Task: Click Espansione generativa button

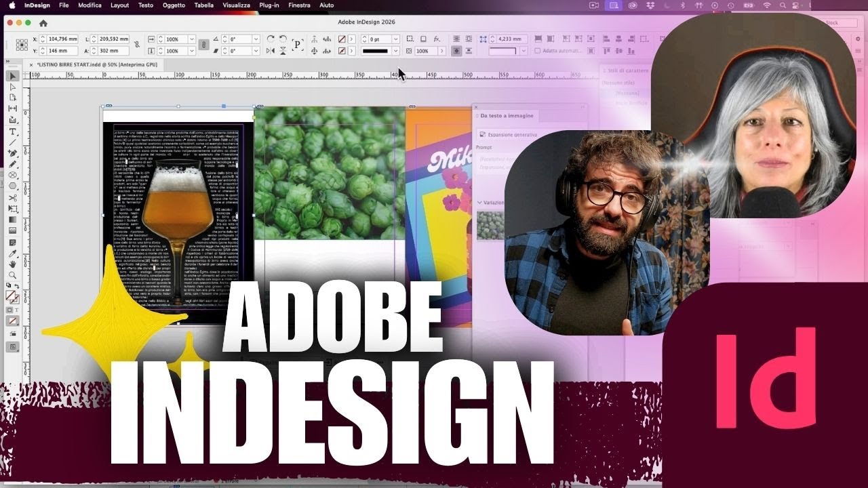Action: tap(513, 134)
